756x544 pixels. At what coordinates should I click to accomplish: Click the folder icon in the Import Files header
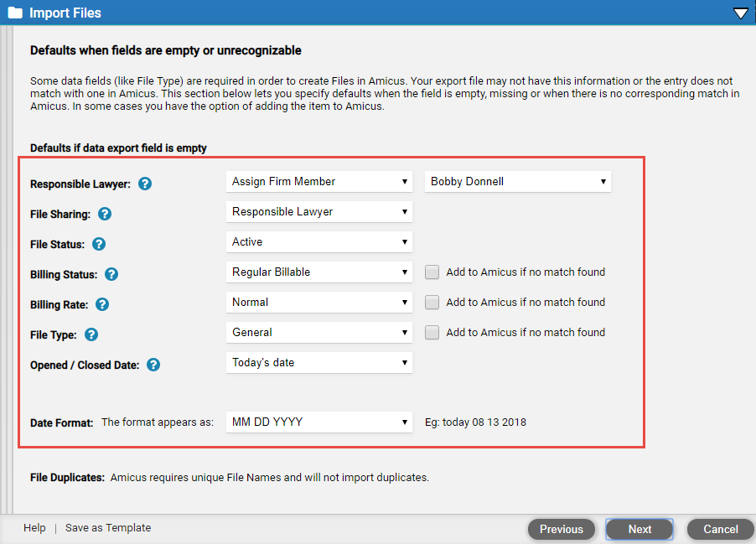(15, 13)
